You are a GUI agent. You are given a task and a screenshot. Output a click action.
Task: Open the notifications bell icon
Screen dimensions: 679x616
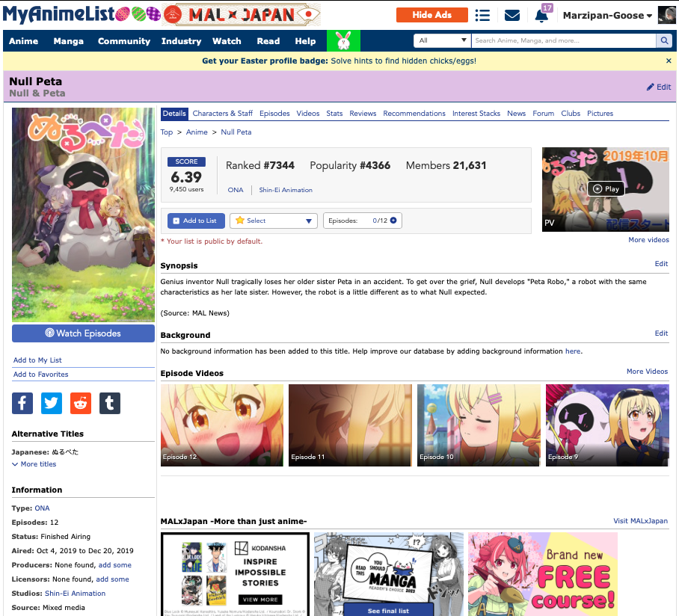541,16
